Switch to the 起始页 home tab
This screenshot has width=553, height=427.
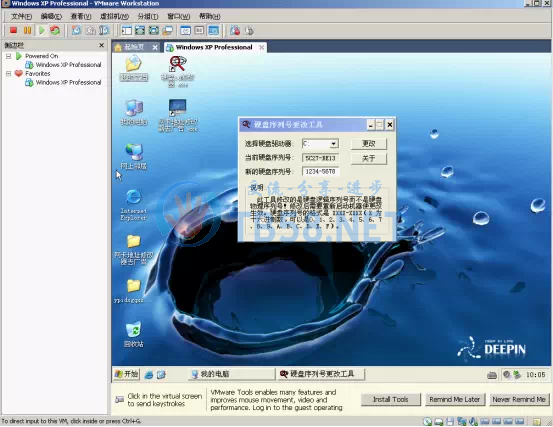[134, 47]
